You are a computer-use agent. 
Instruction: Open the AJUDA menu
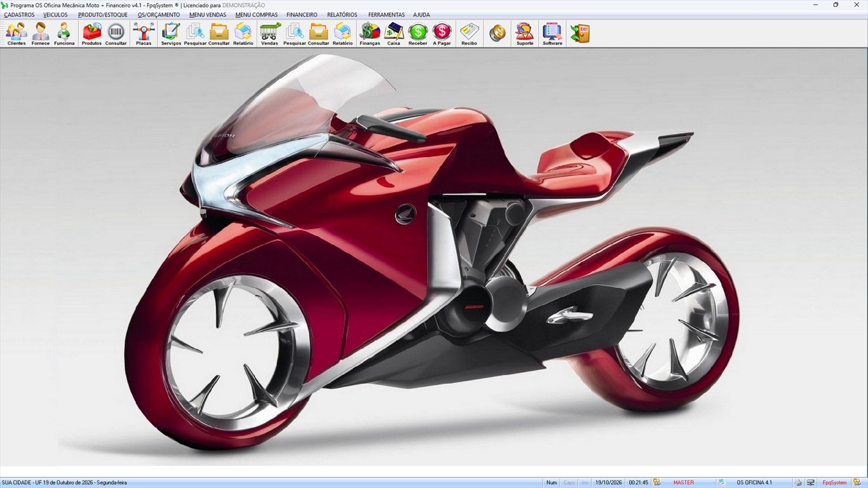pos(421,15)
